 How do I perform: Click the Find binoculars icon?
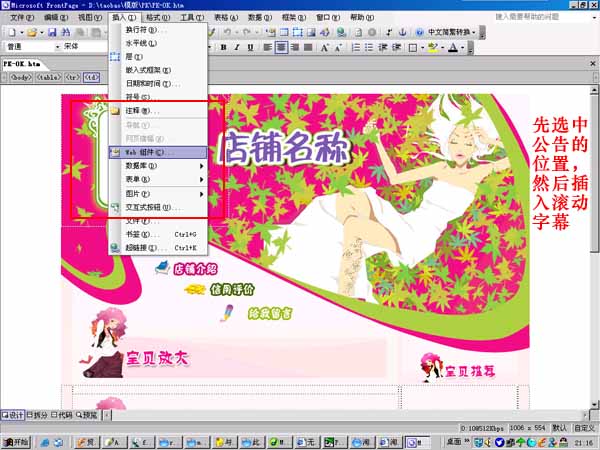(66, 33)
